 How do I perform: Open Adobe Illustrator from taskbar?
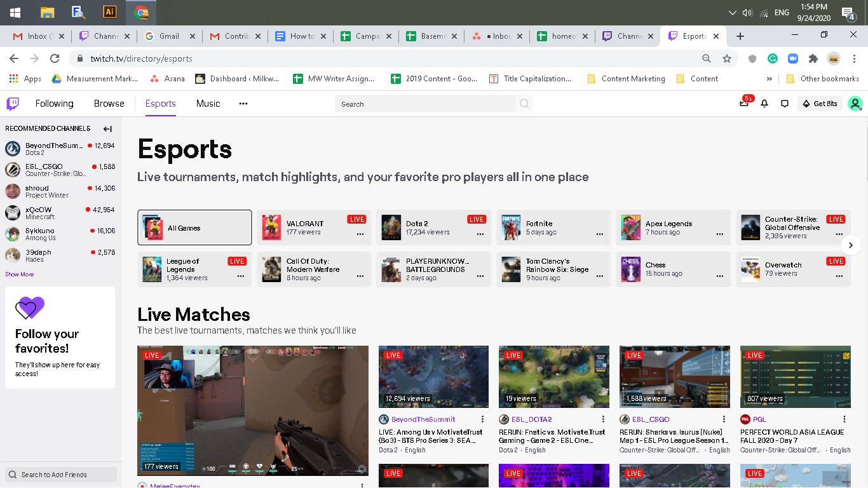[x=109, y=12]
